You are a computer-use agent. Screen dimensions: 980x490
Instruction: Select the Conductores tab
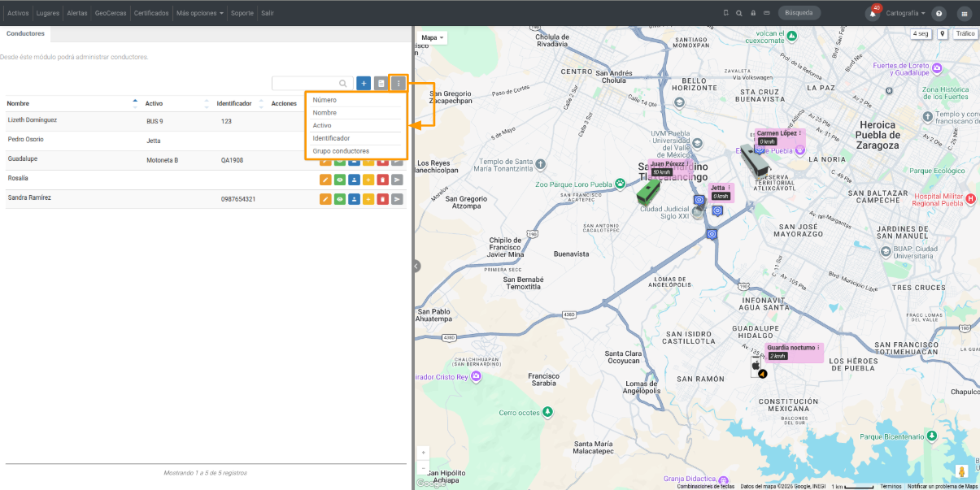[x=25, y=33]
